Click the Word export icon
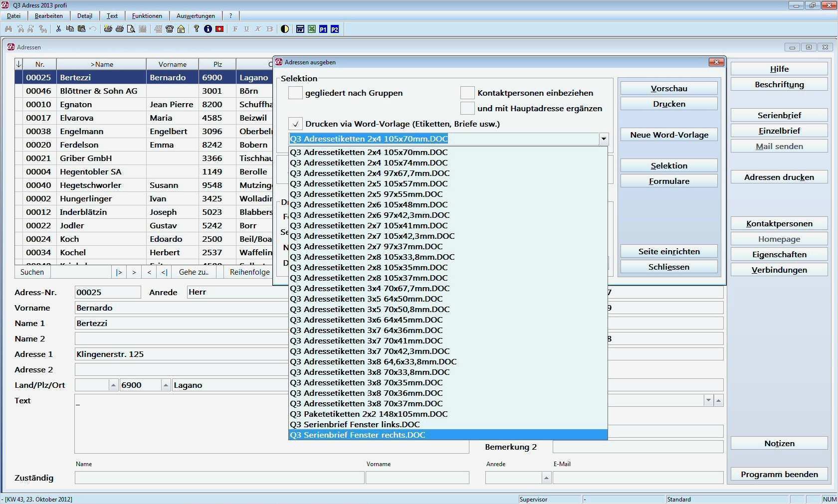 [300, 29]
